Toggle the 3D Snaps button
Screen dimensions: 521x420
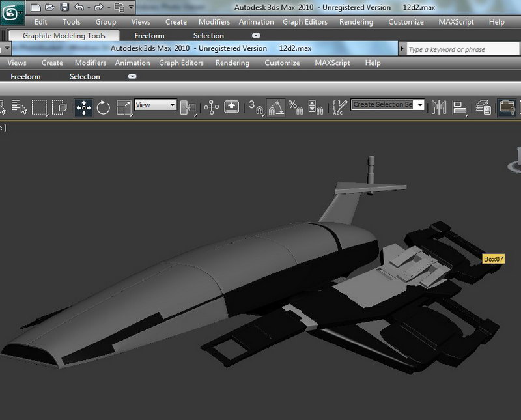click(255, 107)
